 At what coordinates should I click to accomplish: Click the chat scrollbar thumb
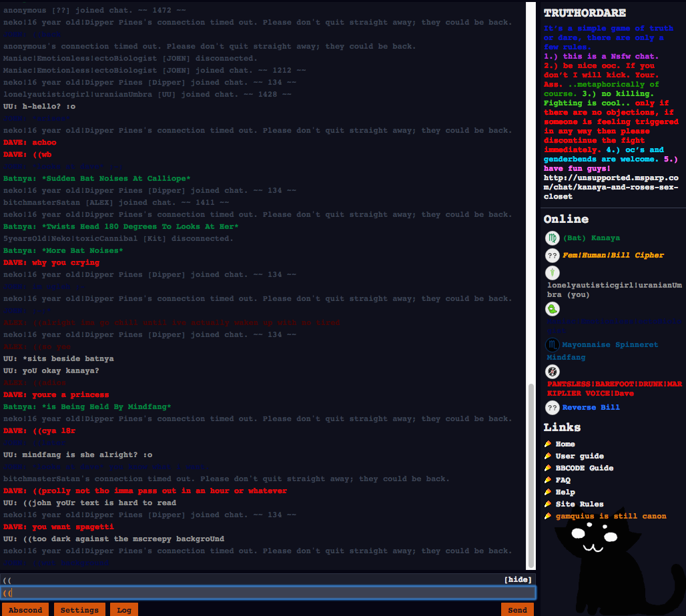tap(531, 476)
